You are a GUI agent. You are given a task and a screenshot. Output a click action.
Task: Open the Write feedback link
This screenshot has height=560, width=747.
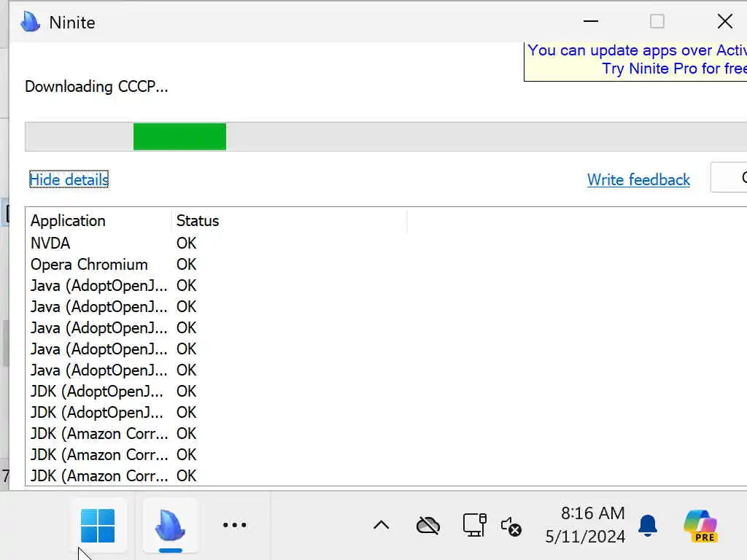pyautogui.click(x=638, y=179)
